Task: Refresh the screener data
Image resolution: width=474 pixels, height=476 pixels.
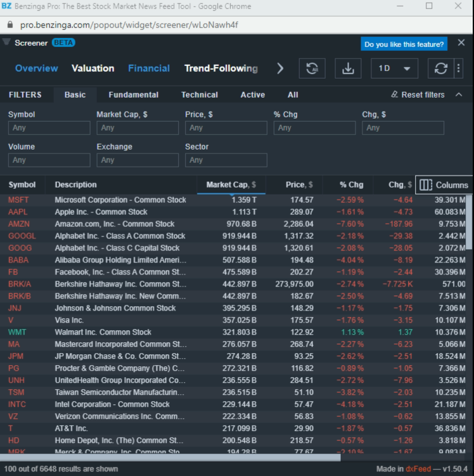Action: pyautogui.click(x=440, y=68)
